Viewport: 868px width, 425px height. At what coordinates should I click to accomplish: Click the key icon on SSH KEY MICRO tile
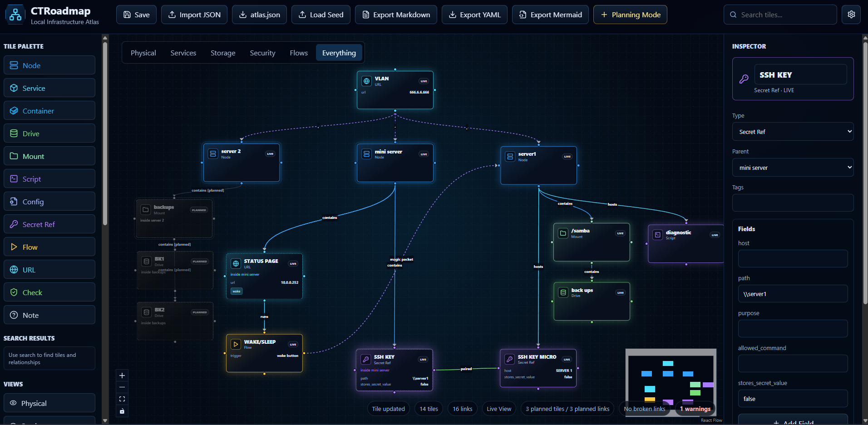pos(509,359)
